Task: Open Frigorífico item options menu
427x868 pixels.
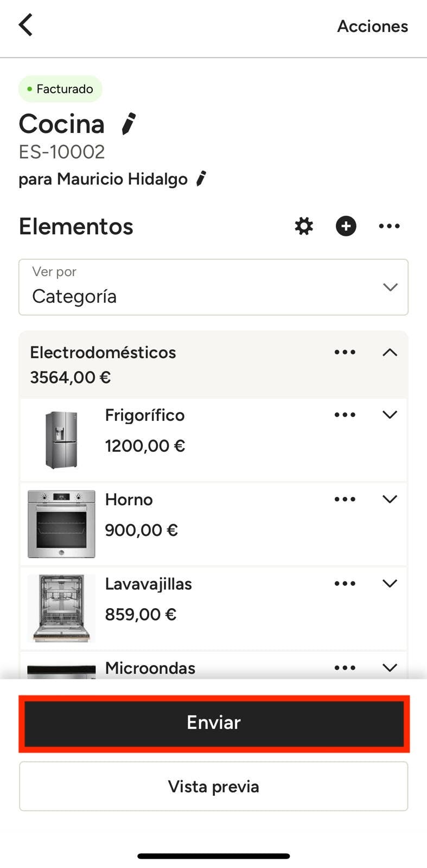Action: [x=345, y=415]
